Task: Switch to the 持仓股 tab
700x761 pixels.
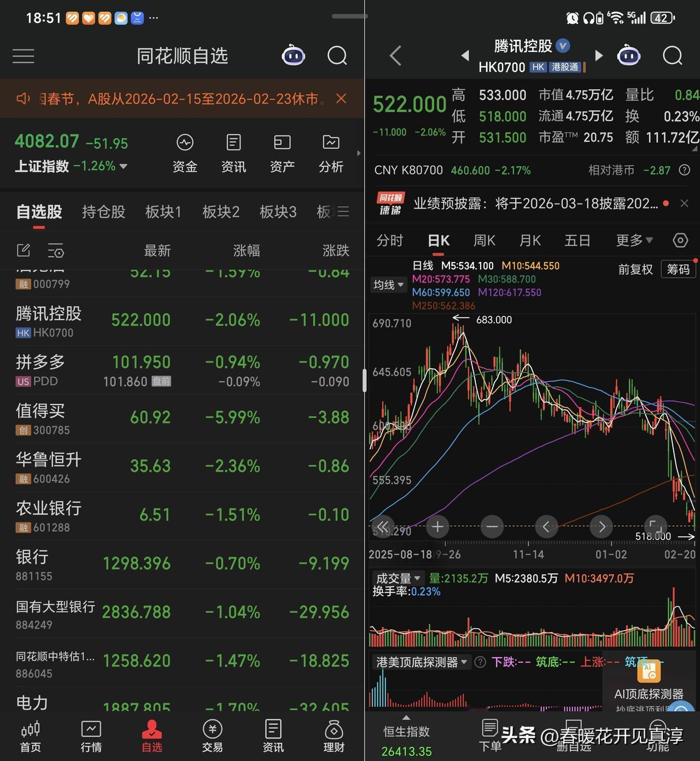Action: (x=103, y=212)
